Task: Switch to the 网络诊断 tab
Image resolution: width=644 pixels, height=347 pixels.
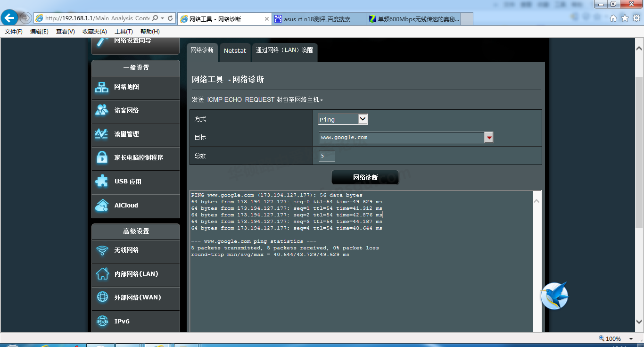Action: (202, 52)
